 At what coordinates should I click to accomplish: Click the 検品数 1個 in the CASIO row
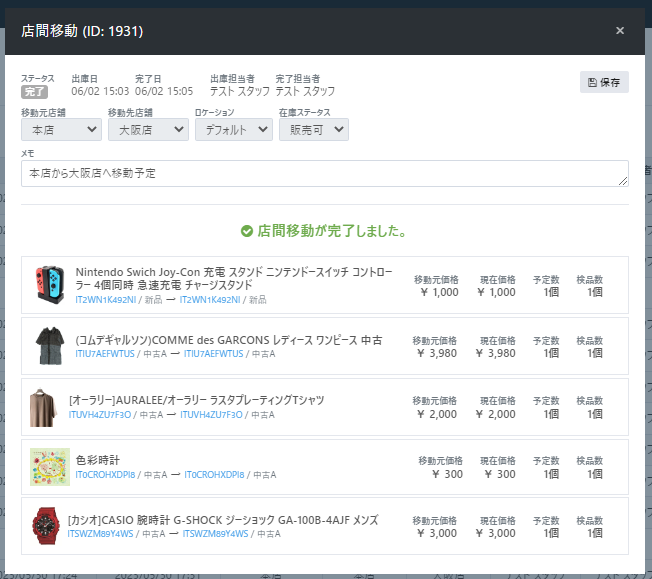(x=595, y=533)
